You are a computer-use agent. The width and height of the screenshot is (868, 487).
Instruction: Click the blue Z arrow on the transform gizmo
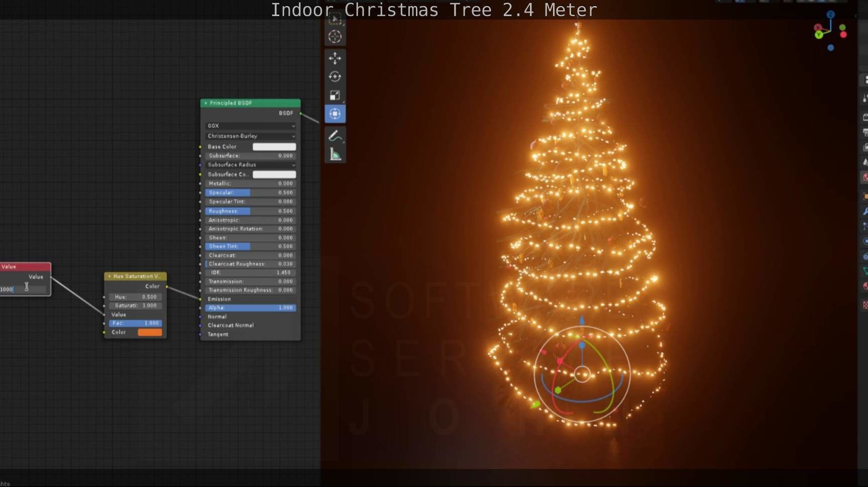[x=582, y=321]
